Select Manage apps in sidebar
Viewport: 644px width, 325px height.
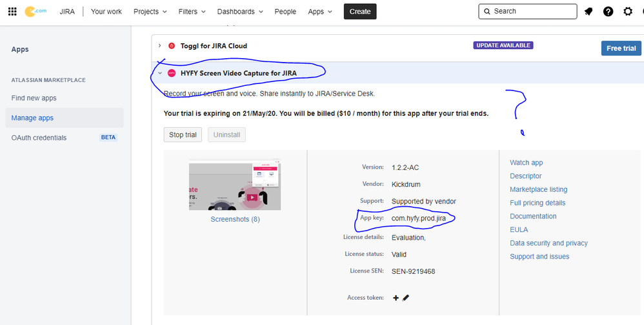click(x=65, y=118)
